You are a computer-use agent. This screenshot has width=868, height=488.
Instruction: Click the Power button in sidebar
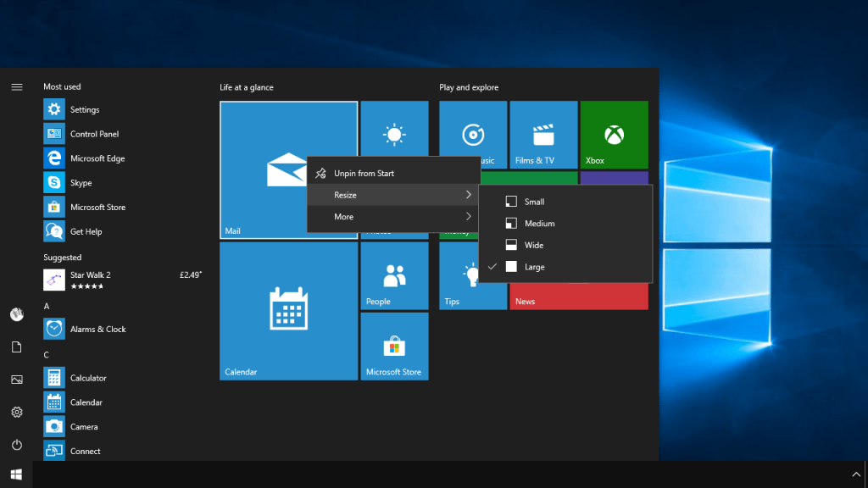[17, 445]
